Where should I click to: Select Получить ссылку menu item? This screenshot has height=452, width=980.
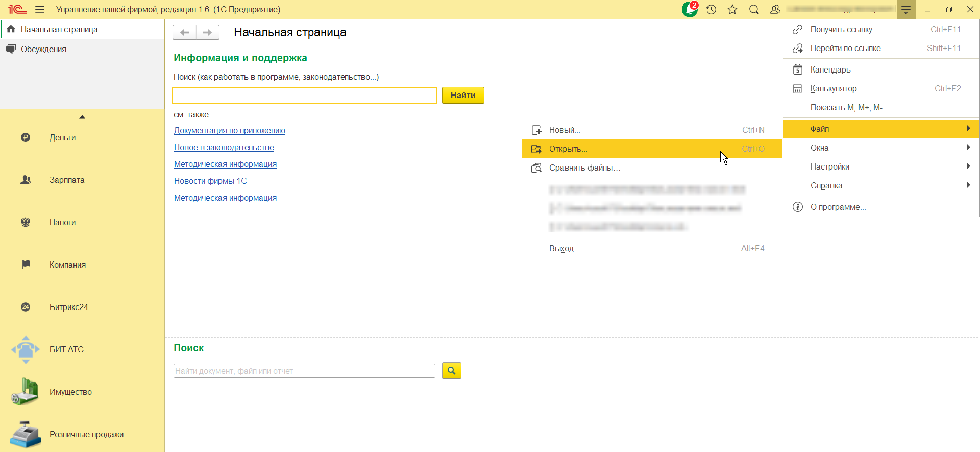tap(881, 29)
